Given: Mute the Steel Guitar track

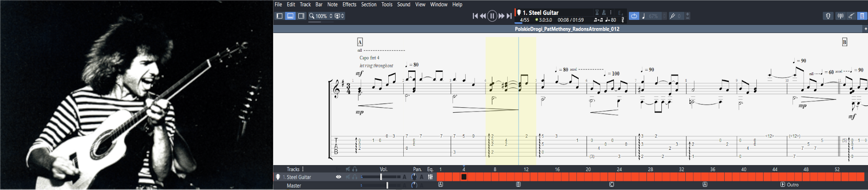Looking at the screenshot, I should point(348,177).
